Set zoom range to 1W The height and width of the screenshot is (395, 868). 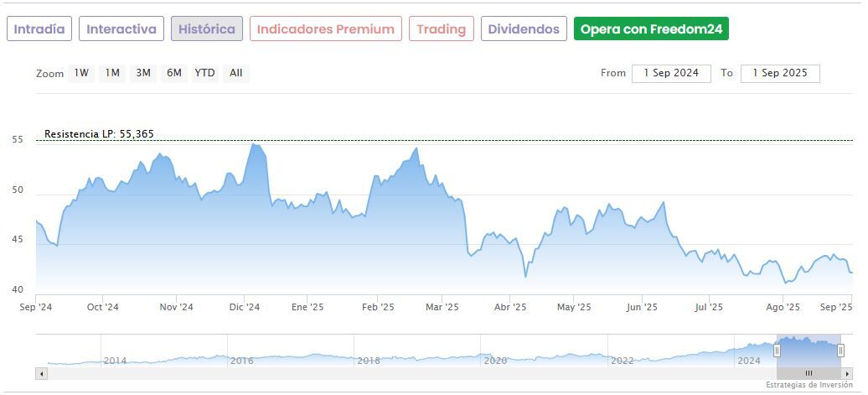(x=81, y=73)
